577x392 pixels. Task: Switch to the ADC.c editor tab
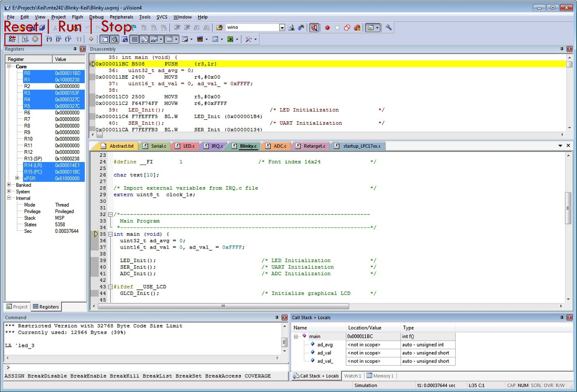tap(279, 146)
